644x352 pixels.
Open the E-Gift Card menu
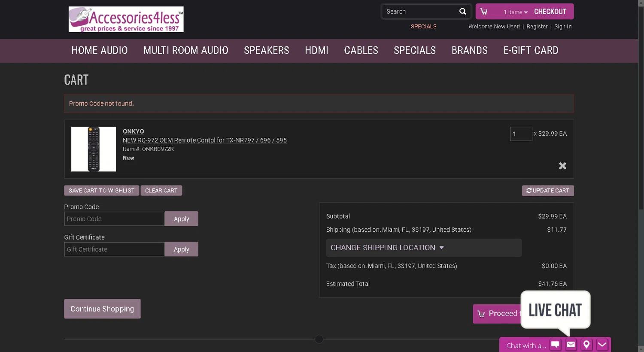tap(531, 51)
